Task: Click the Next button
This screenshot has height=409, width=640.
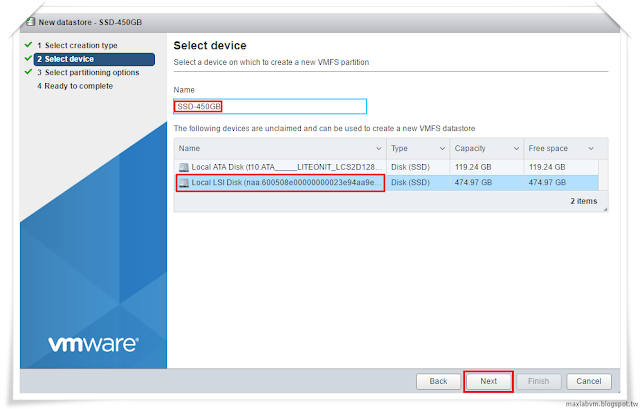Action: click(488, 381)
